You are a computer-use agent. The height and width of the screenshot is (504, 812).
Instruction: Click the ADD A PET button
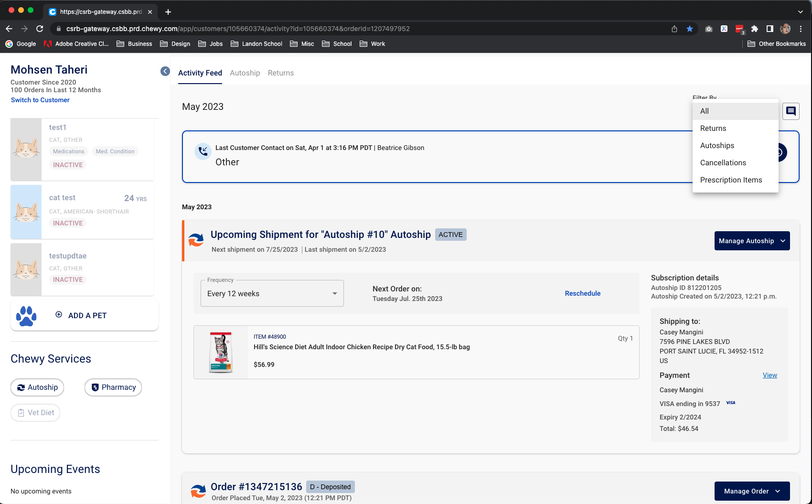click(x=85, y=315)
